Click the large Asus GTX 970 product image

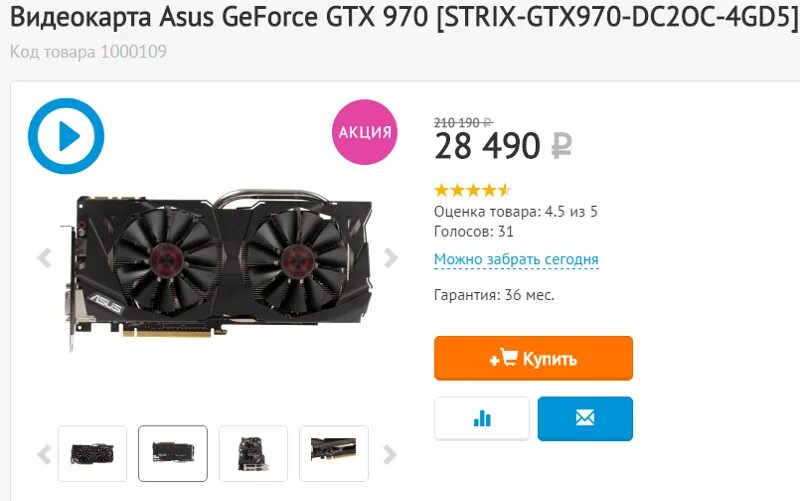pos(217,268)
